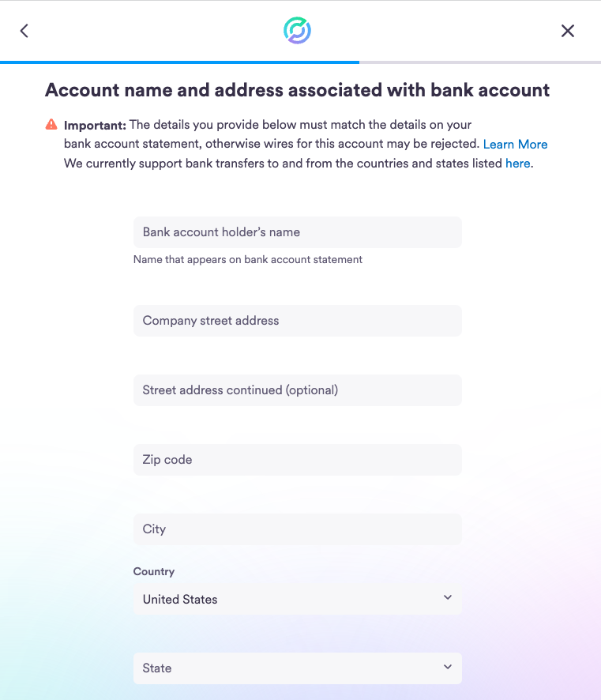Click the unfilled gray progress bar portion
Viewport: 601px width, 700px height.
(480, 62)
